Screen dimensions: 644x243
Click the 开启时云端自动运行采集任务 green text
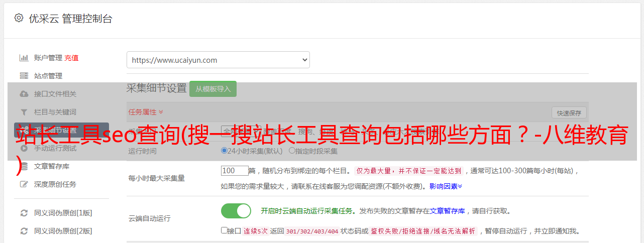(307, 211)
